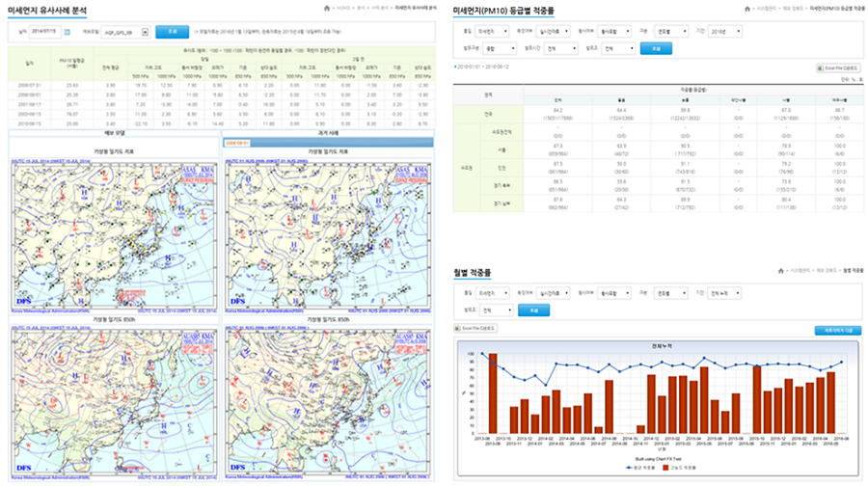Open the 전체 누적 period dropdown
Screen dimensions: 868x486
[x=725, y=293]
